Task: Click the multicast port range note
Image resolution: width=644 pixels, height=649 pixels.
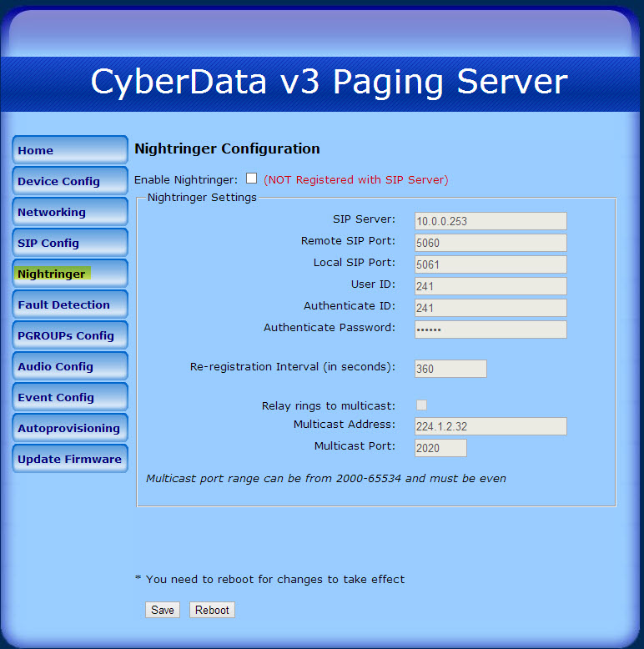Action: point(325,479)
